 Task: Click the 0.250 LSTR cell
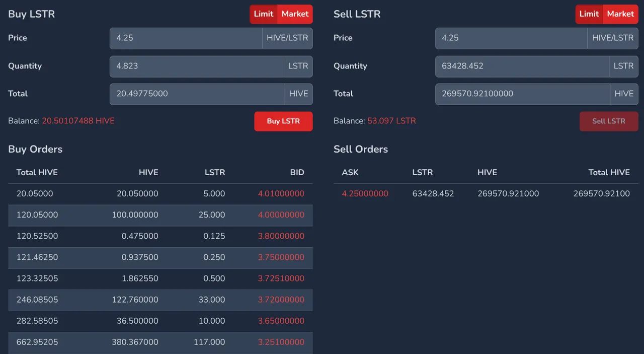pyautogui.click(x=214, y=257)
